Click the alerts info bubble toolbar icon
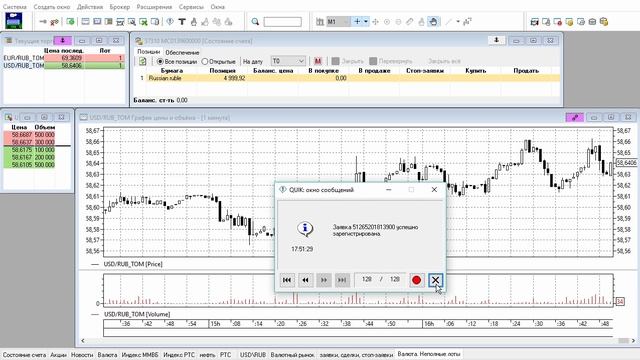 point(170,22)
